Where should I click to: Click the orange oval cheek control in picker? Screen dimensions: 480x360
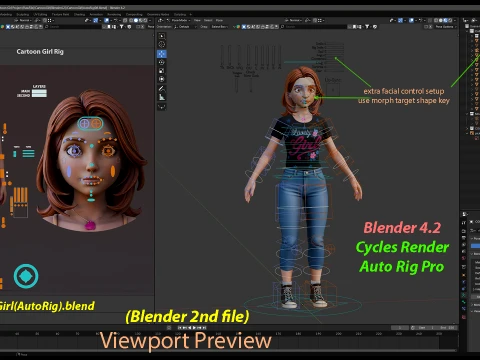coord(113,171)
